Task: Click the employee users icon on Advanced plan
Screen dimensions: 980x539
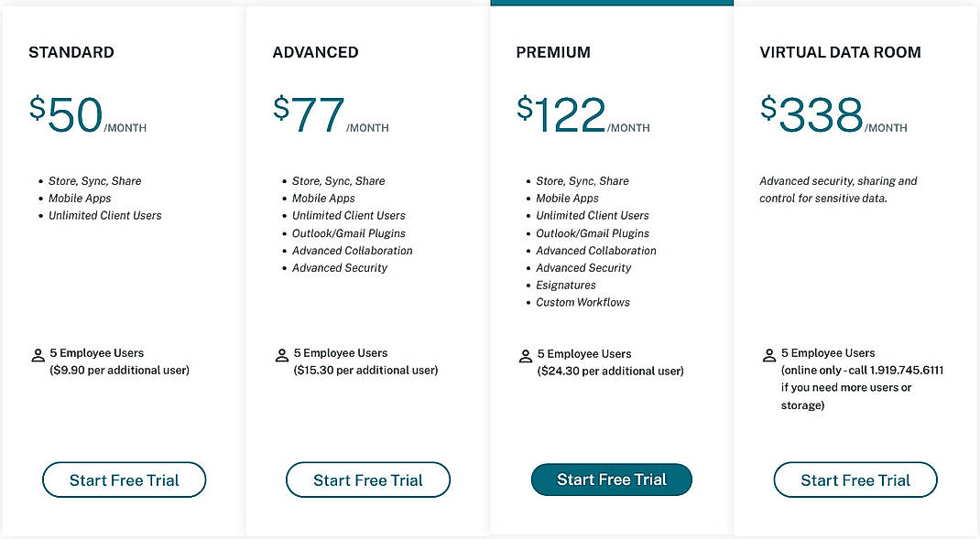Action: [x=281, y=353]
